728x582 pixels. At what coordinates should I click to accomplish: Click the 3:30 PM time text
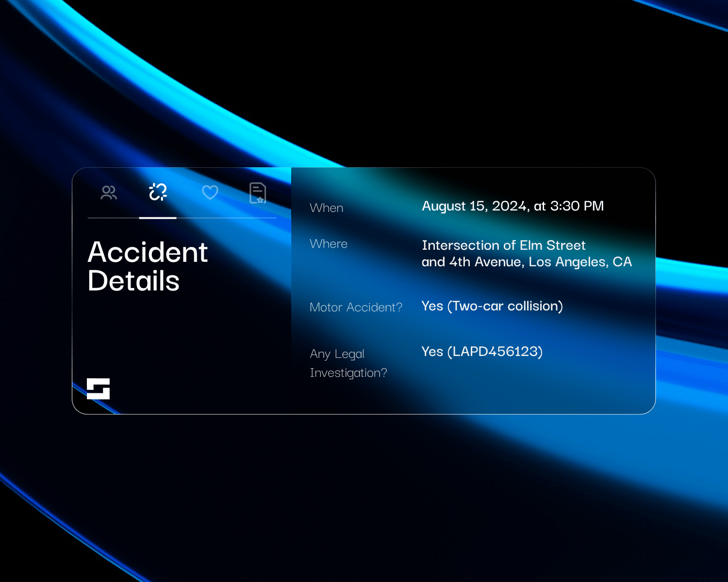pos(577,206)
